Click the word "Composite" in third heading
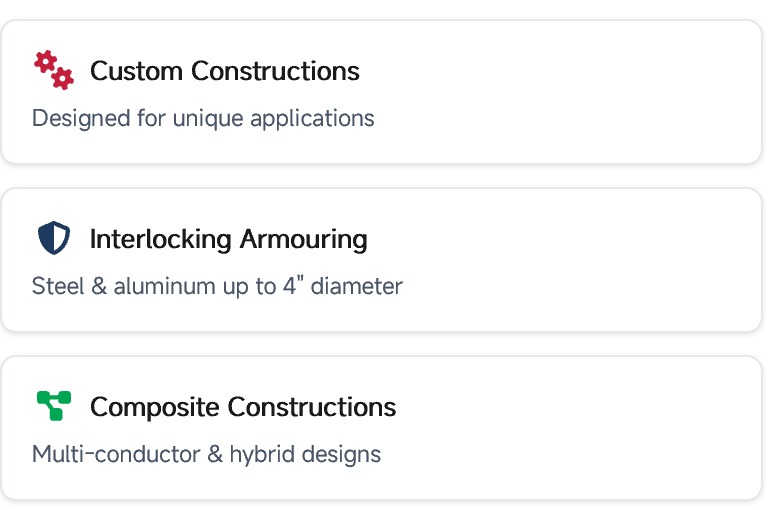The height and width of the screenshot is (510, 768). pos(156,407)
